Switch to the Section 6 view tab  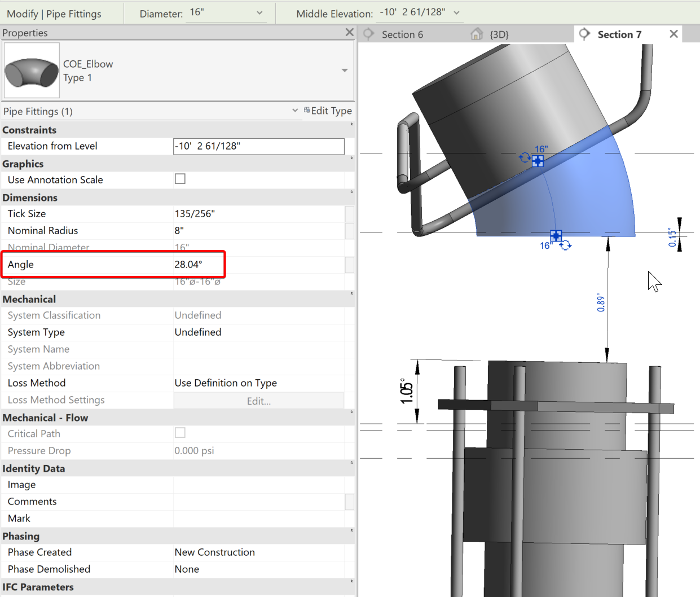[402, 34]
